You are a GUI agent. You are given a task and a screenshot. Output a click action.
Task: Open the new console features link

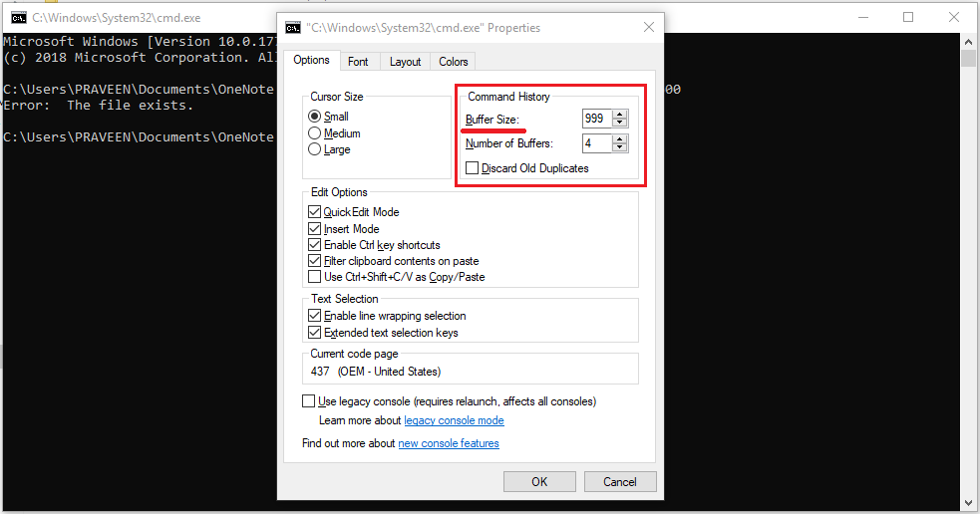[x=449, y=443]
